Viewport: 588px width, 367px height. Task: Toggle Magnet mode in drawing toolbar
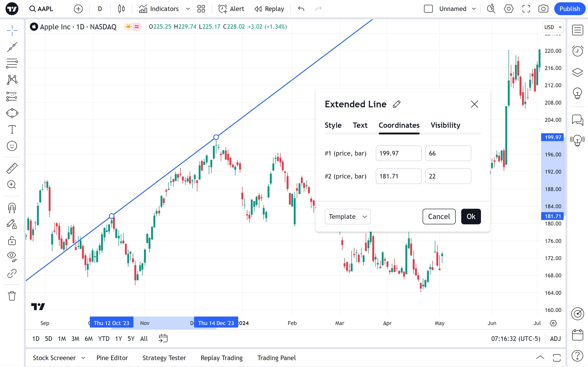tap(12, 208)
